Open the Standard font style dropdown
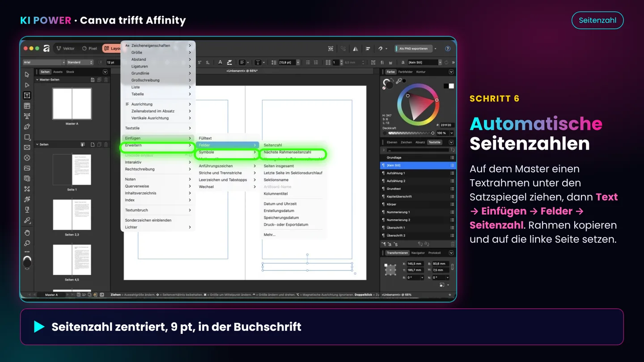This screenshot has width=644, height=362. (x=80, y=62)
